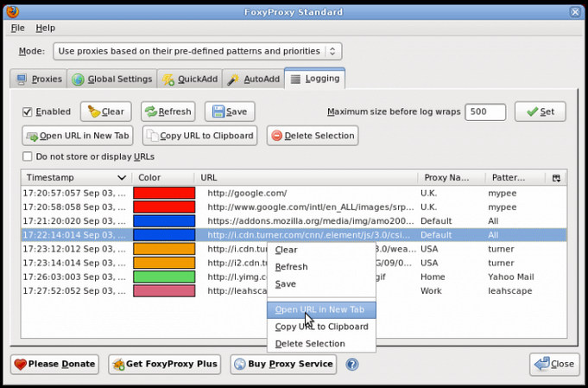Switch to the Global Settings tab
Image resolution: width=588 pixels, height=388 pixels.
click(112, 80)
